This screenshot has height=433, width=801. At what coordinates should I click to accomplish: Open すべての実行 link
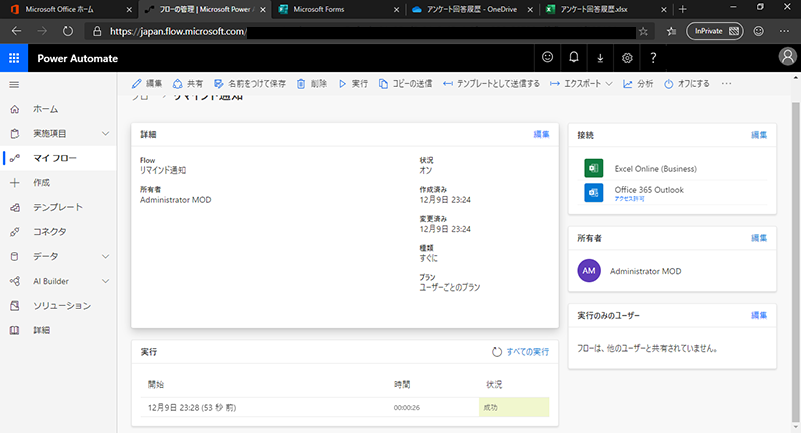point(528,352)
